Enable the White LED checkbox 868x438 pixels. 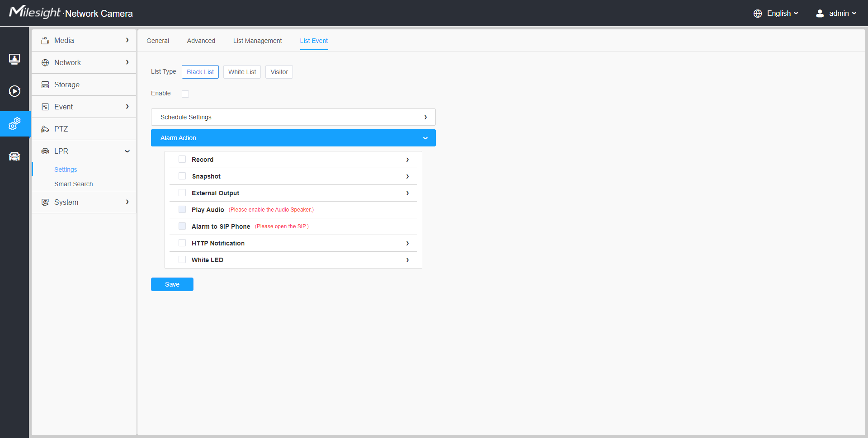pos(182,260)
